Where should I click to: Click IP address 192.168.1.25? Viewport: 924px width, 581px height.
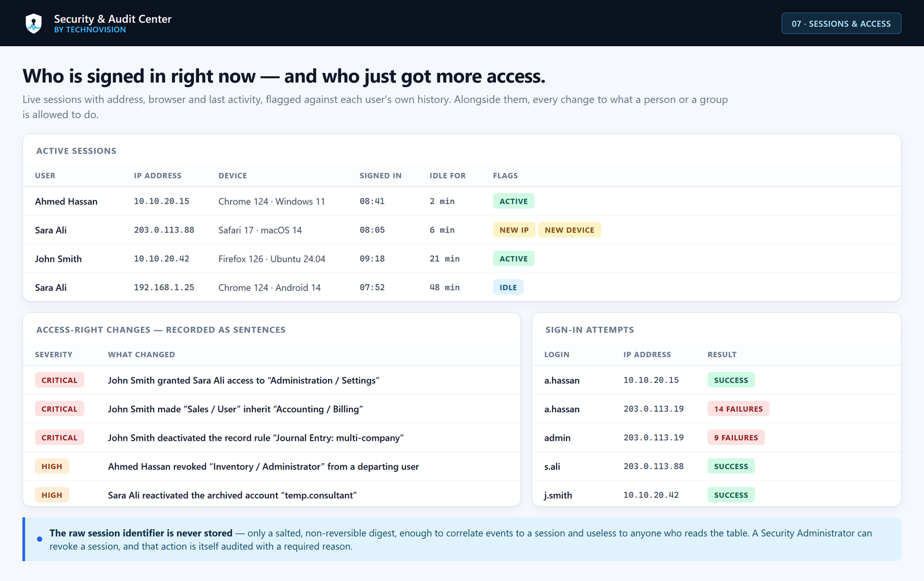pos(164,288)
